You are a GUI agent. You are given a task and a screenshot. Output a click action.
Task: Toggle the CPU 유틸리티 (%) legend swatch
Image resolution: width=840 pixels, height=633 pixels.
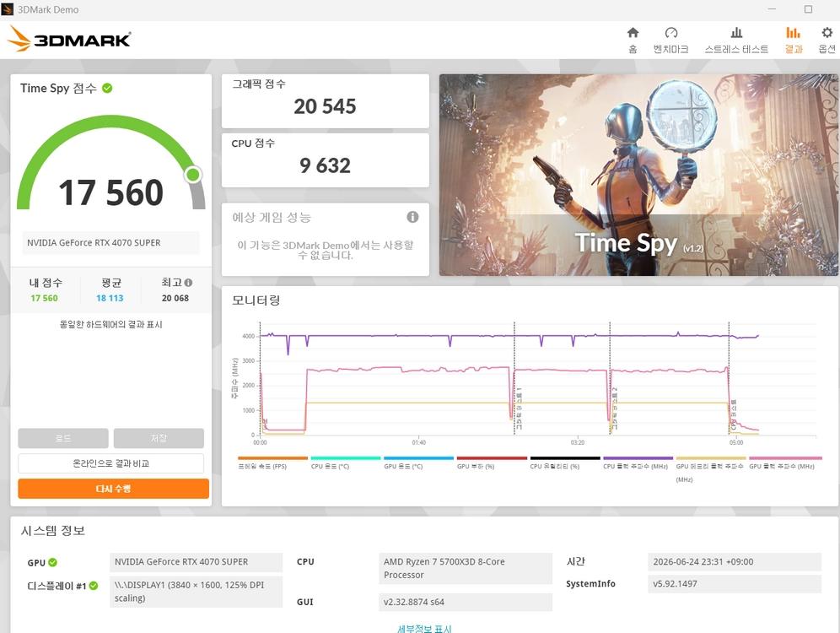(565, 458)
